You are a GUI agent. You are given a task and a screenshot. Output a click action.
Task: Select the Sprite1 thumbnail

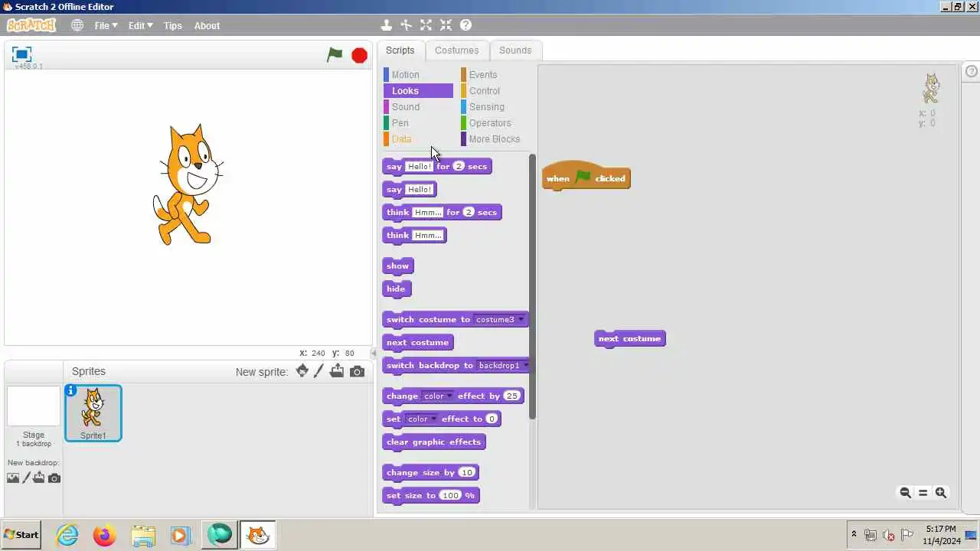pos(93,413)
